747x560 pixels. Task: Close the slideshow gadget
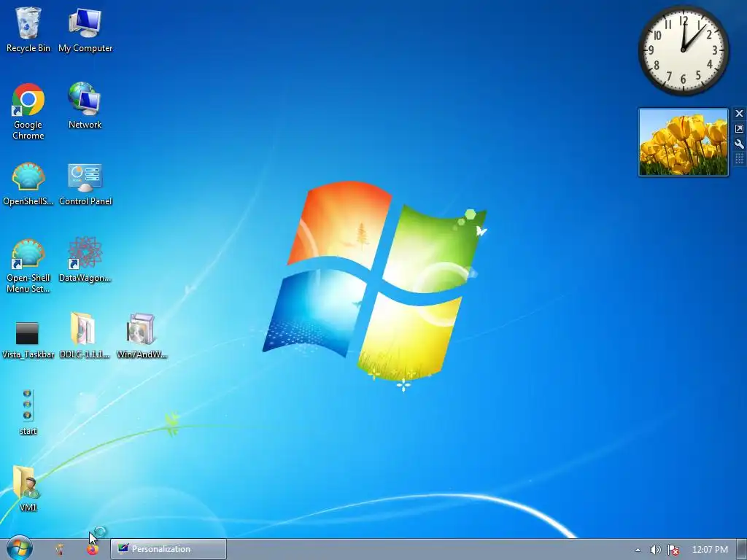(740, 113)
